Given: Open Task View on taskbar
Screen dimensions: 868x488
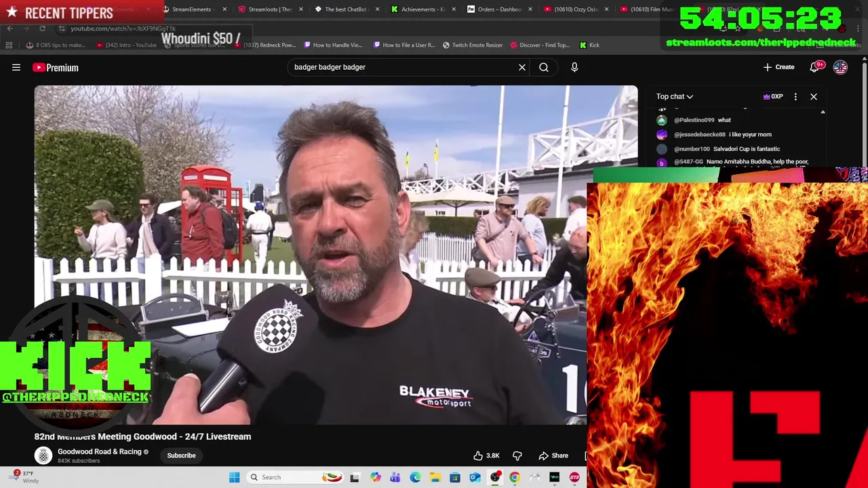Looking at the screenshot, I should [x=354, y=477].
